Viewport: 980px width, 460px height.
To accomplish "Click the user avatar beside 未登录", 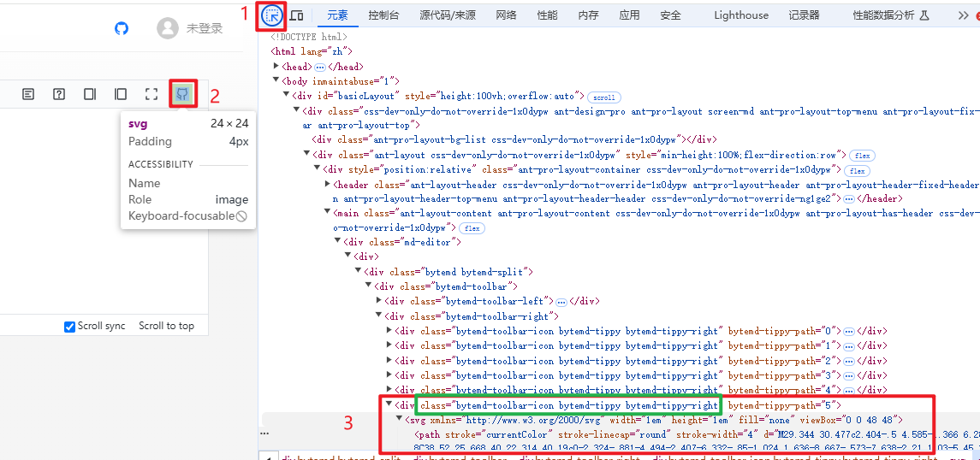I will [x=168, y=28].
